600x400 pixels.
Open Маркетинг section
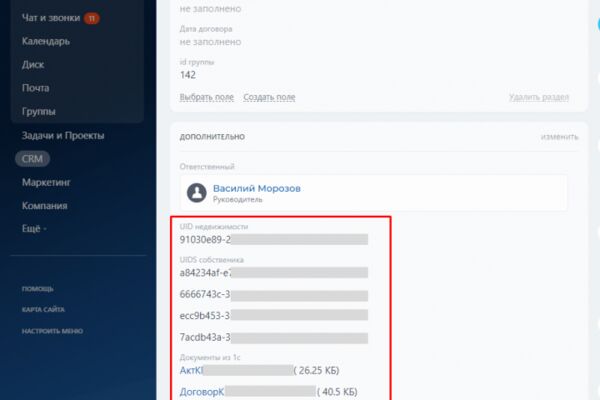(46, 182)
